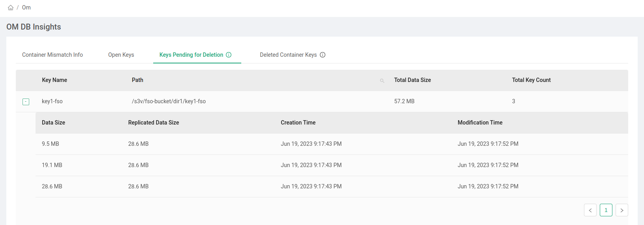The height and width of the screenshot is (225, 644).
Task: Select page 1 in pagination
Action: pyautogui.click(x=606, y=210)
